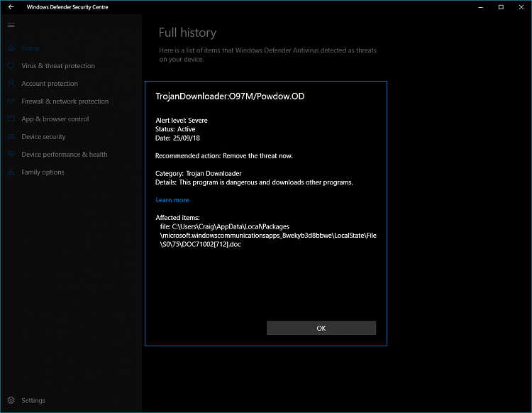
Task: Click the affected file path text
Action: (x=266, y=235)
